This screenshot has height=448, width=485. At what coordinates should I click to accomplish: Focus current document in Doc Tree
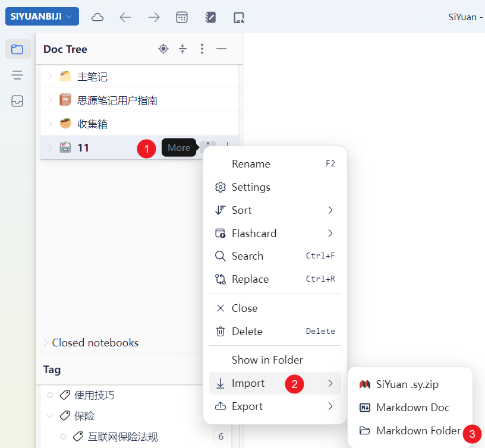(163, 49)
